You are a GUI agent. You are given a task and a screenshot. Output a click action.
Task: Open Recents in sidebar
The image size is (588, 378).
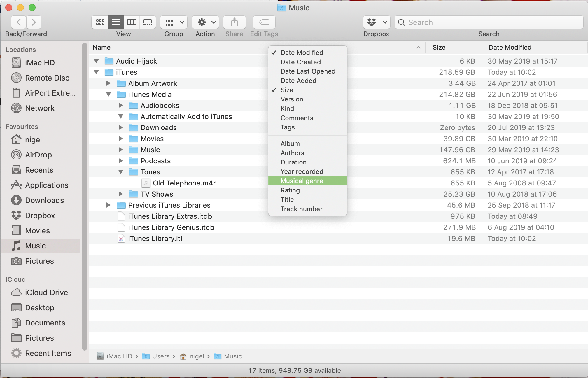tap(40, 170)
